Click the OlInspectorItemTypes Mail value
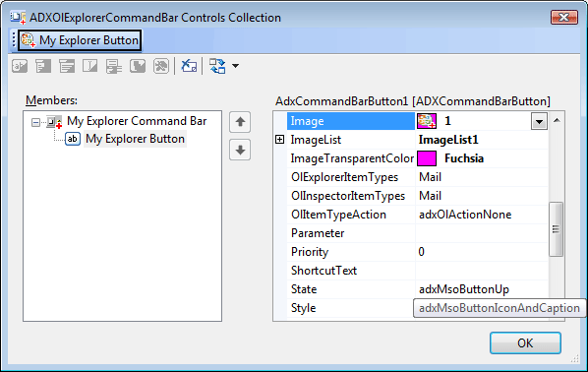Screen dimensions: 588x372 pos(430,196)
